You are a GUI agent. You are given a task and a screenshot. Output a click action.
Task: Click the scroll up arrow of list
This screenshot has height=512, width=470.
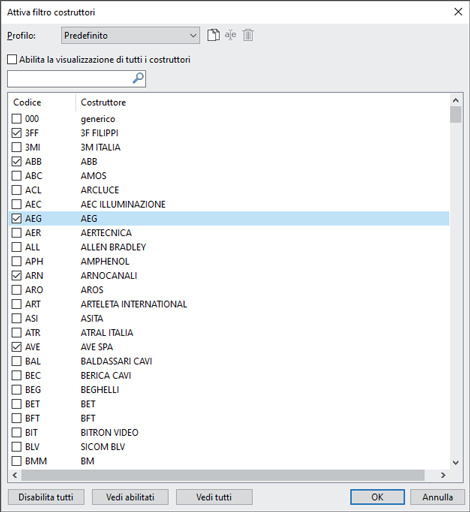[456, 100]
